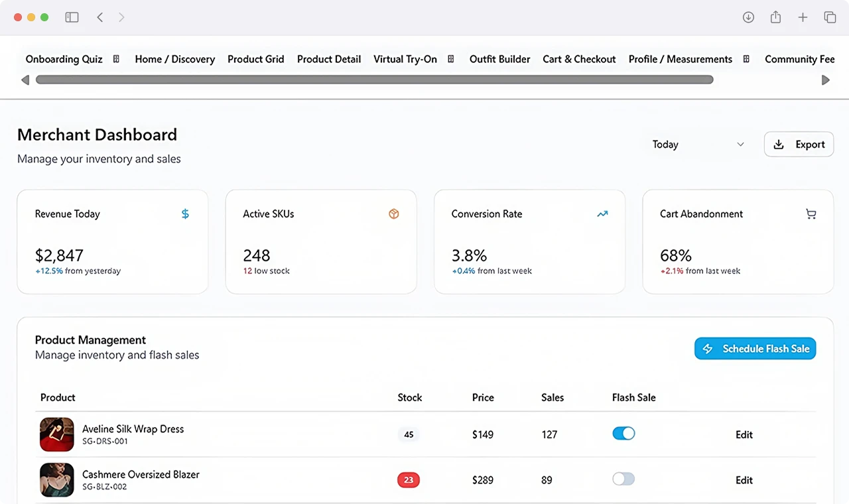Click the icon beside Profile / Measurements tab
Image resolution: width=849 pixels, height=504 pixels.
[x=746, y=59]
